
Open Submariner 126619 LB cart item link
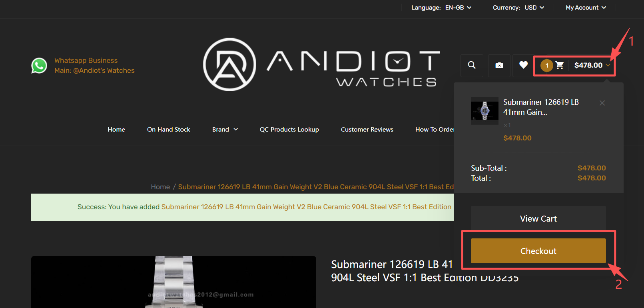541,107
